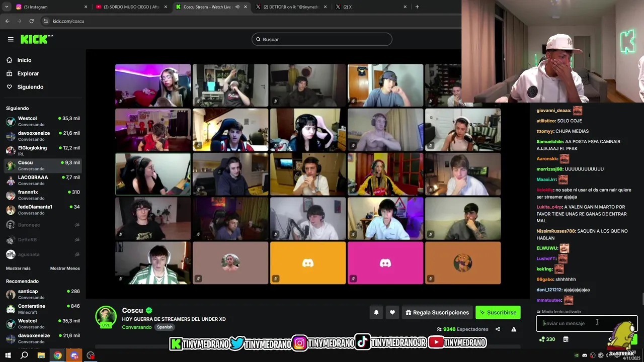The width and height of the screenshot is (644, 362).
Task: Open Inicio in the sidebar
Action: click(24, 60)
